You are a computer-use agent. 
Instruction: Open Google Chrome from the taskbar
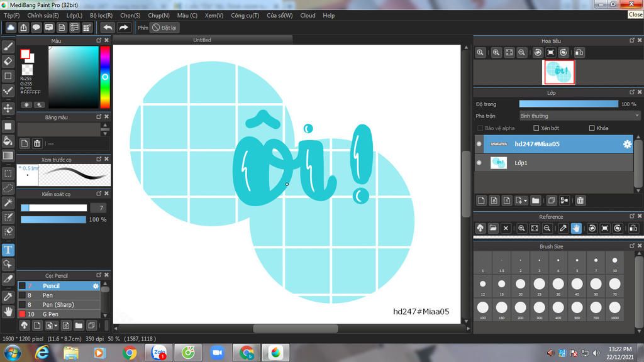[130, 353]
